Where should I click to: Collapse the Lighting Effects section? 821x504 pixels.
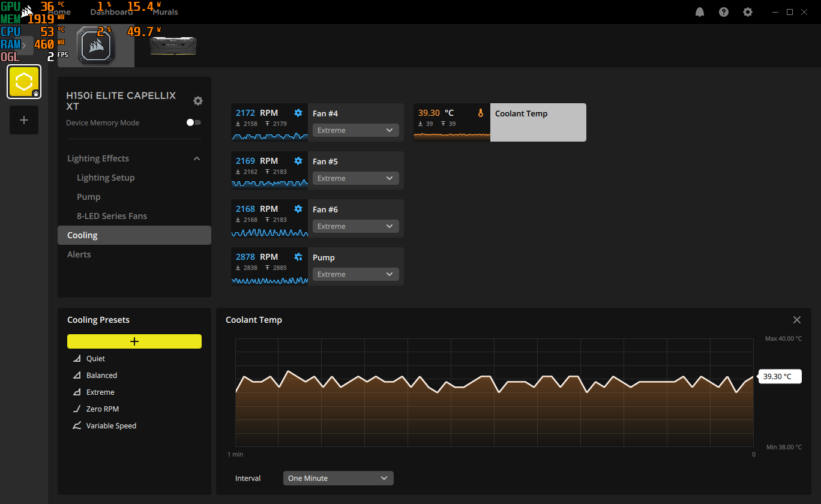tap(197, 158)
